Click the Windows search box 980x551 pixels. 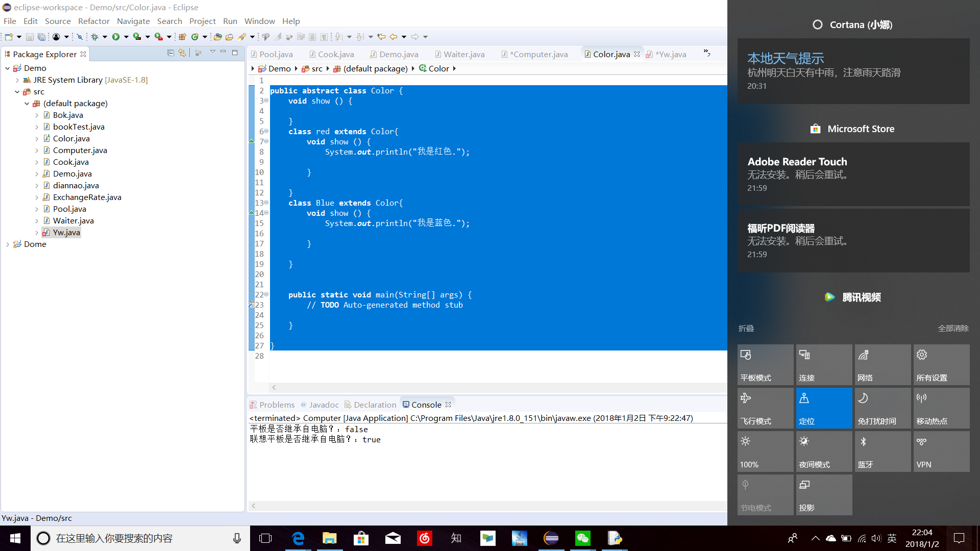coord(140,538)
